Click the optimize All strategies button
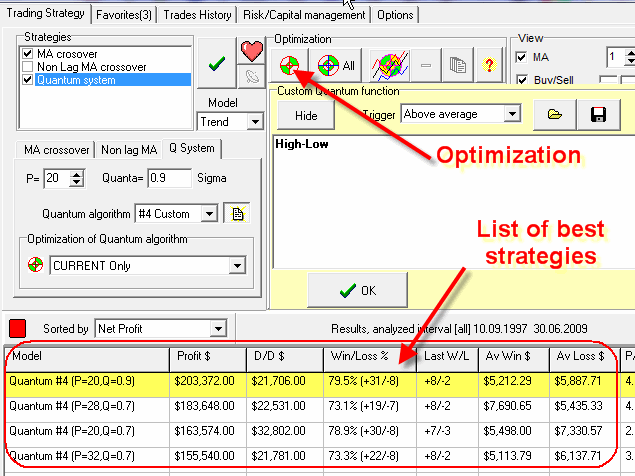635x476 pixels. [x=335, y=66]
